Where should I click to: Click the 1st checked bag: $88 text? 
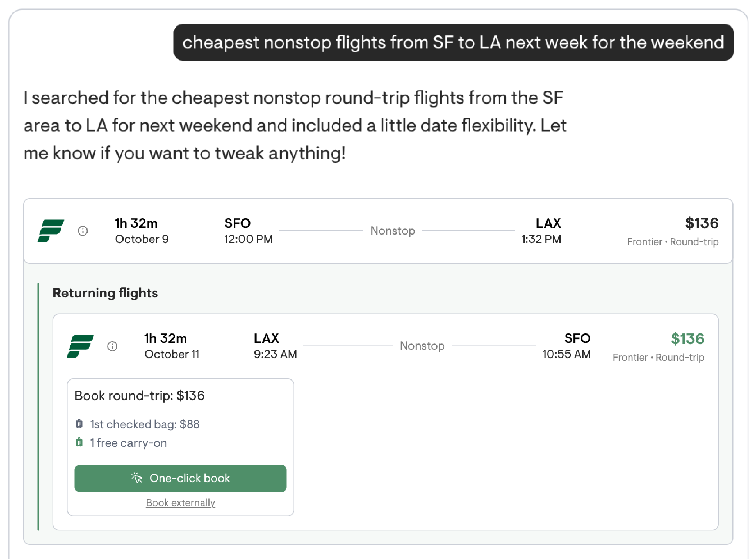pyautogui.click(x=145, y=424)
